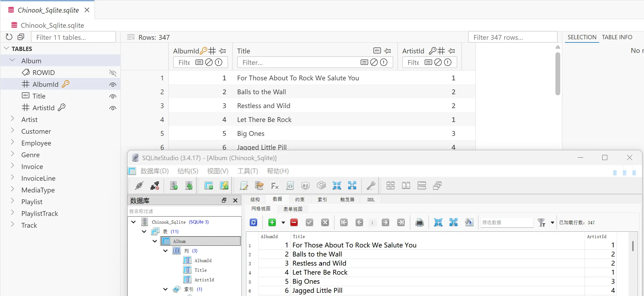Viewport: 644px width, 296px height.
Task: Click the 表单视图 form view tab
Action: [x=293, y=209]
